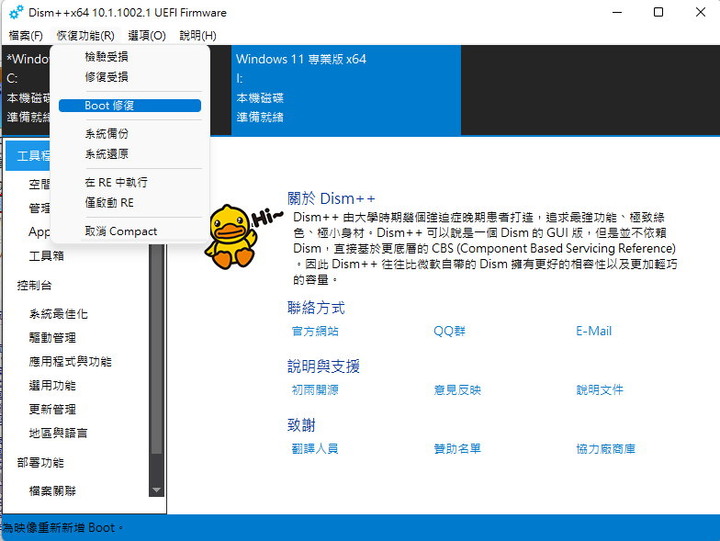Open the 協力廠商庫 link

pyautogui.click(x=606, y=449)
